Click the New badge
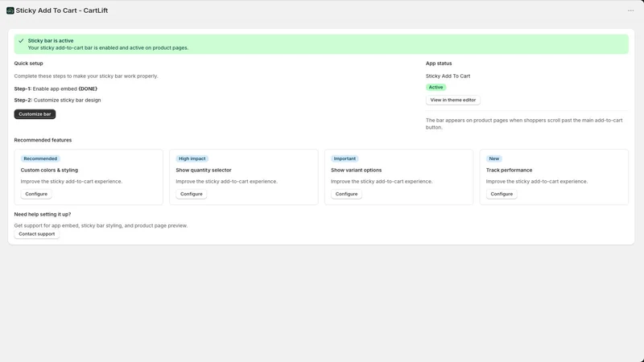The height and width of the screenshot is (362, 644). tap(494, 158)
